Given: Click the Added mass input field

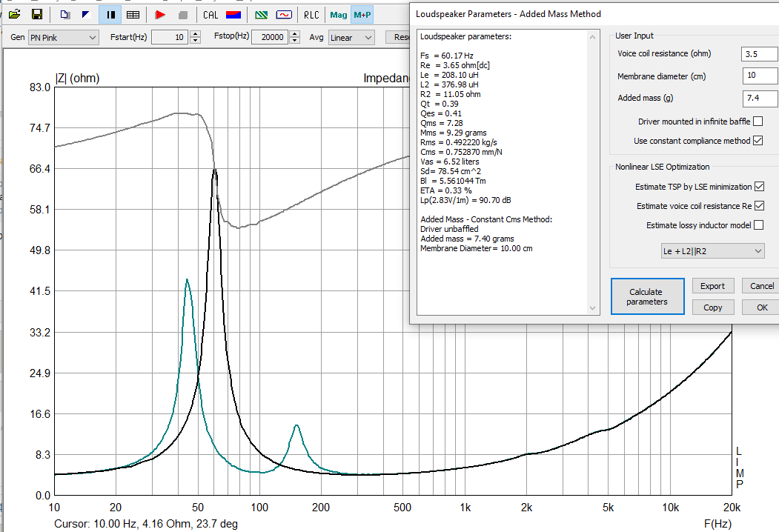Looking at the screenshot, I should point(760,98).
